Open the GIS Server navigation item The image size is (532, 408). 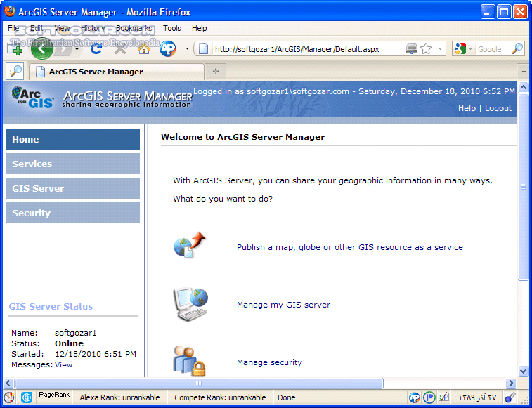click(x=73, y=188)
